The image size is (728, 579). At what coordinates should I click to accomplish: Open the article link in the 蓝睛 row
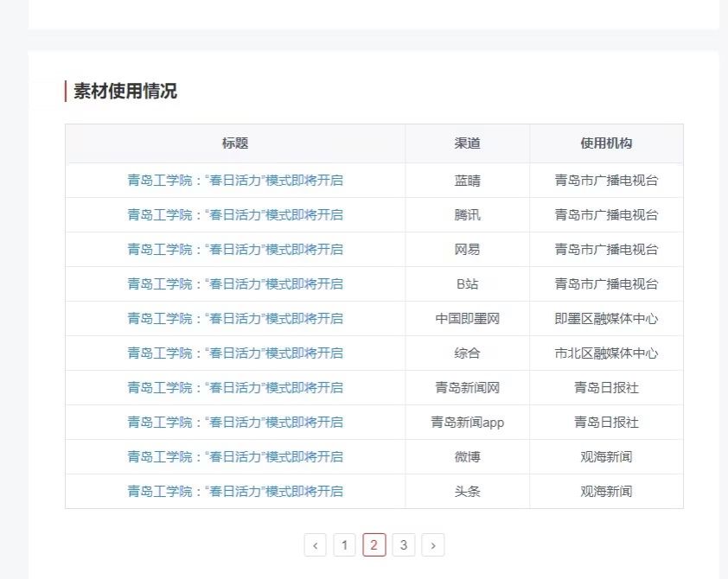[x=235, y=181]
